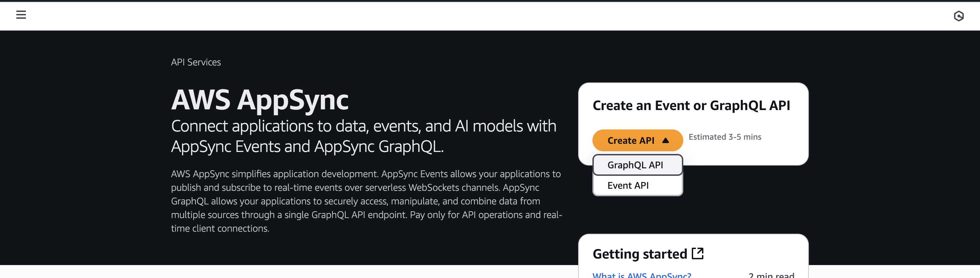Collapse the Create API dropdown button
This screenshot has height=278, width=980.
tap(637, 140)
